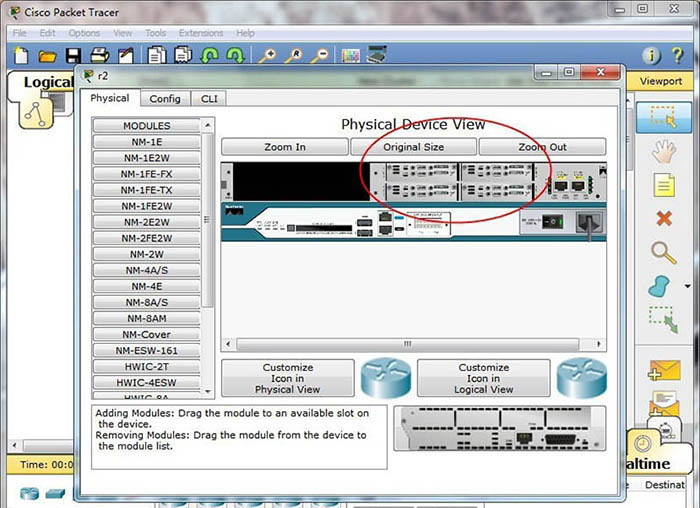Switch to the CLI tab
This screenshot has height=508, width=700.
[209, 99]
